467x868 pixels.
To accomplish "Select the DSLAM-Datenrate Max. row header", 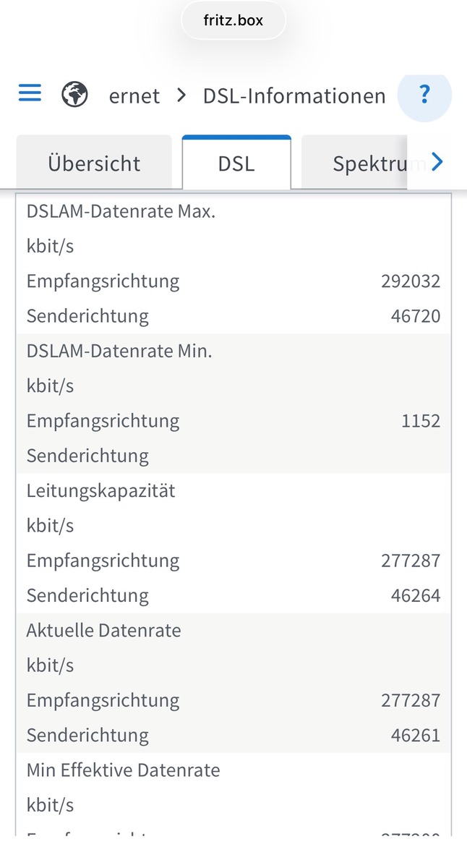I will (121, 212).
